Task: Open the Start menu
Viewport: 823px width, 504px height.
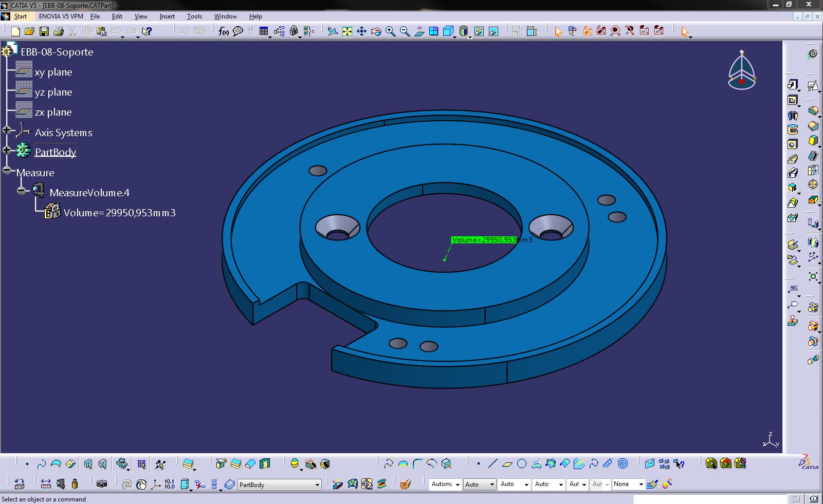Action: pos(20,16)
